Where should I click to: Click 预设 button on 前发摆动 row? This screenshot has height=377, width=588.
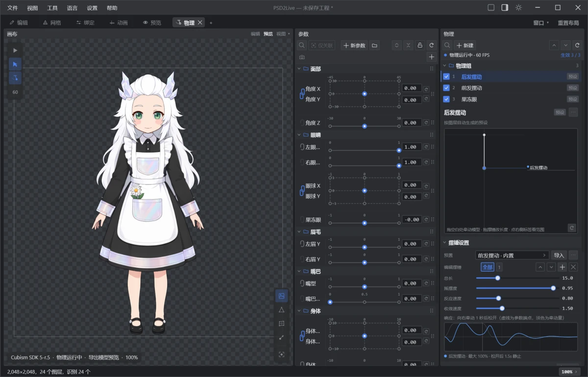(572, 88)
